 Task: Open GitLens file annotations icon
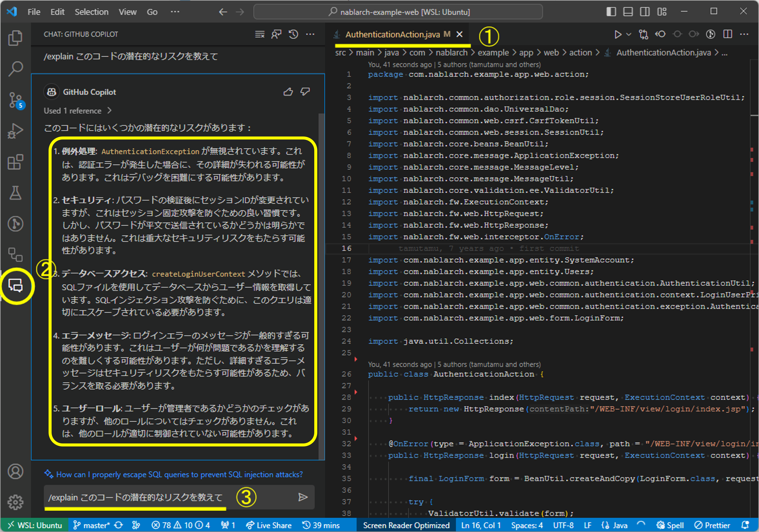click(710, 34)
